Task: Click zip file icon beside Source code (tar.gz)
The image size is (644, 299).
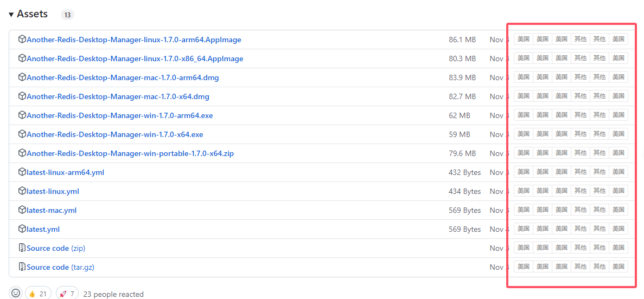Action: [x=22, y=267]
